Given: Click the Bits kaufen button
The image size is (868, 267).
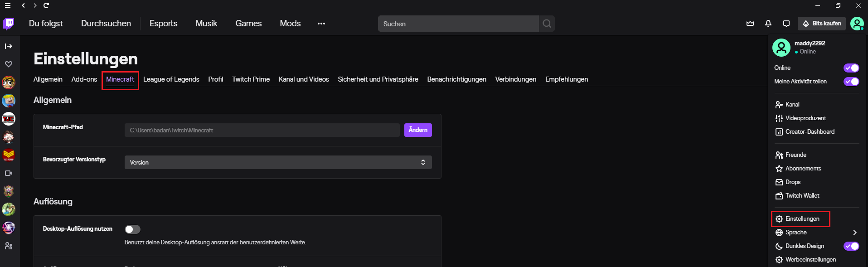Looking at the screenshot, I should tap(822, 24).
